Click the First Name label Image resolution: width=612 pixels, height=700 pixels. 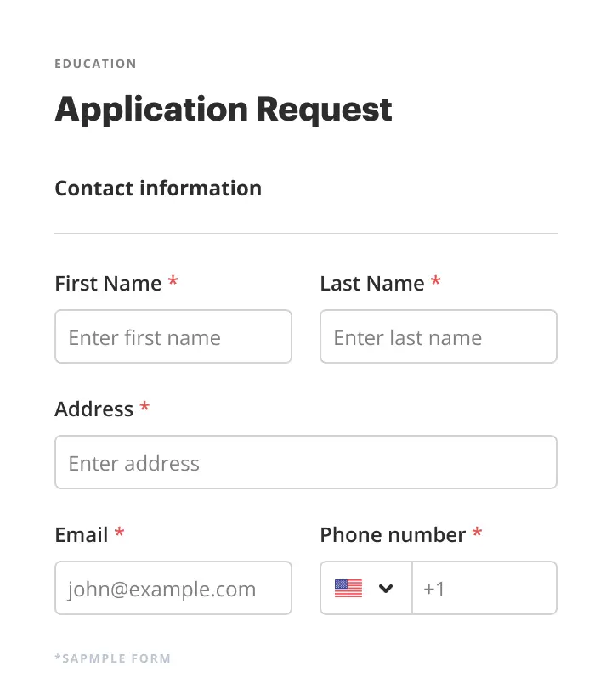tap(108, 284)
